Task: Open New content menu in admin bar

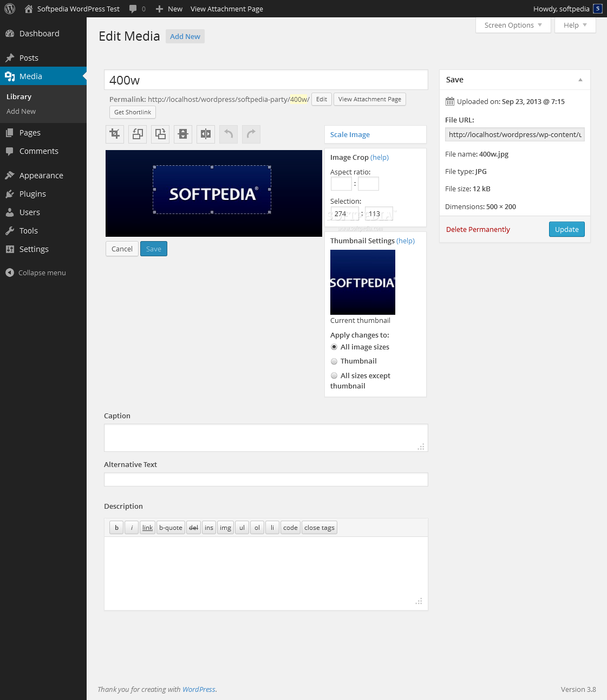Action: coord(169,9)
